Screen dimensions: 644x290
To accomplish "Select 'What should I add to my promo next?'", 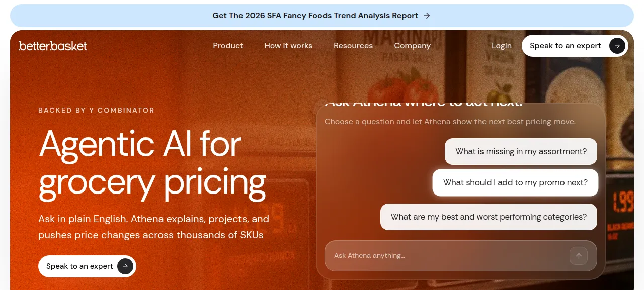I will pyautogui.click(x=515, y=182).
